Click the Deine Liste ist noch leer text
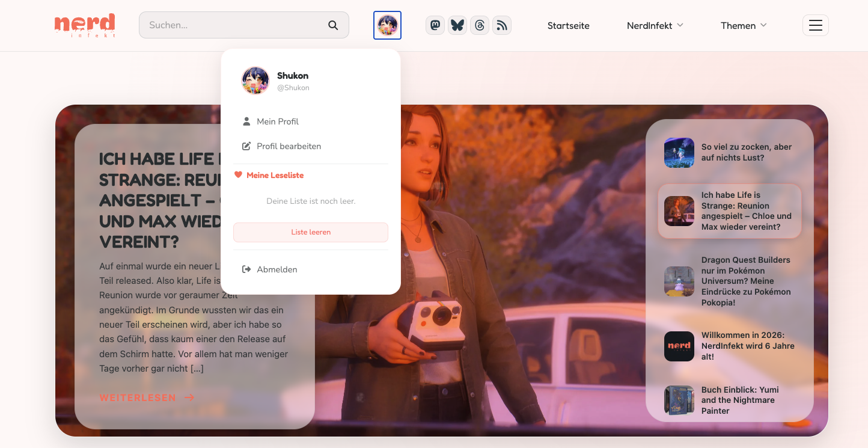The height and width of the screenshot is (448, 868). [311, 201]
